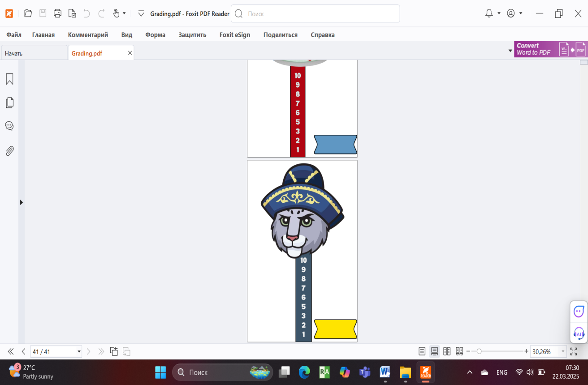The image size is (588, 385).
Task: Open Microsoft Teams from taskbar
Action: 365,372
